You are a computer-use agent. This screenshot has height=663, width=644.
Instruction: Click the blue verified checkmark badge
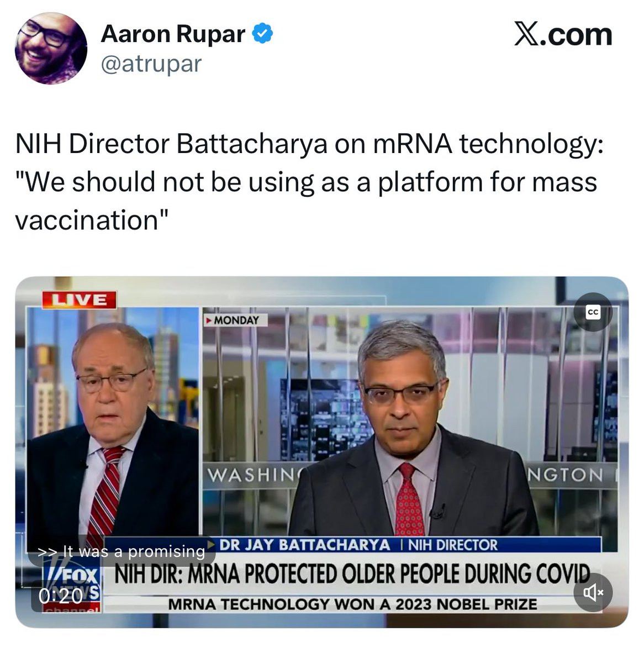(x=263, y=34)
